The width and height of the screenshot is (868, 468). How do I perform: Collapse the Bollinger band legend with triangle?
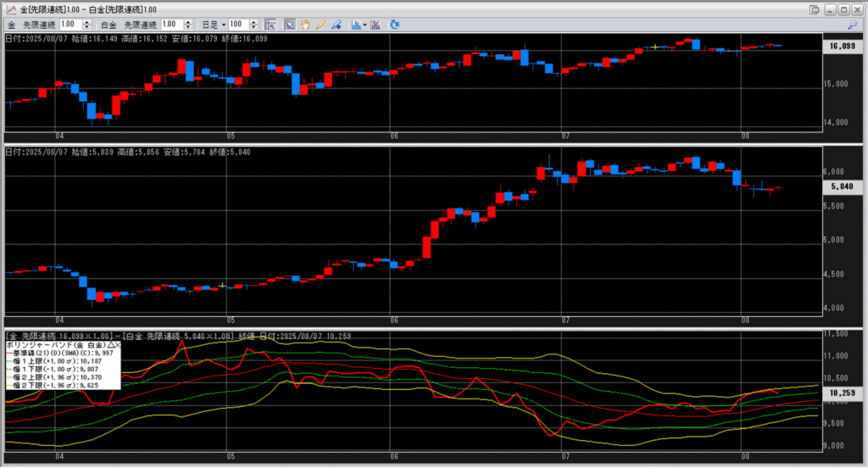tap(110, 346)
